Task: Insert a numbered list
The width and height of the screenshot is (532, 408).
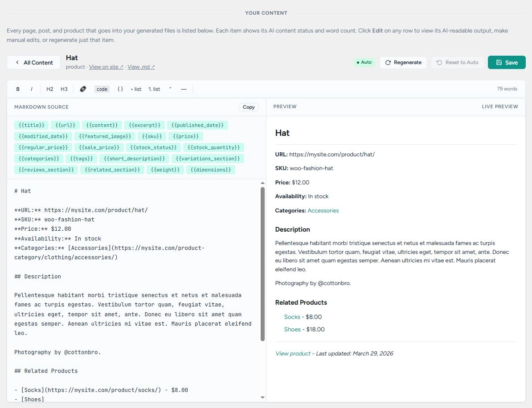Action: coord(154,89)
